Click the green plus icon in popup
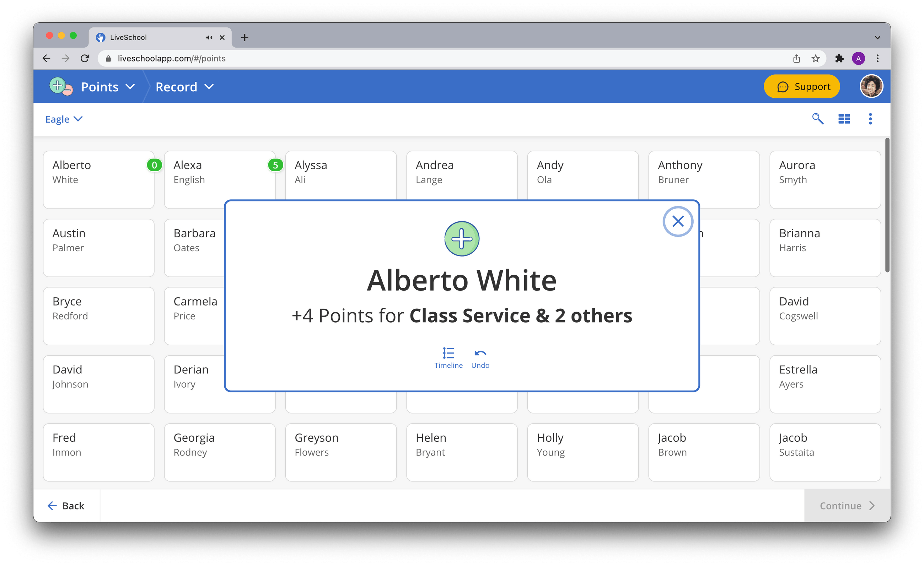 point(462,239)
